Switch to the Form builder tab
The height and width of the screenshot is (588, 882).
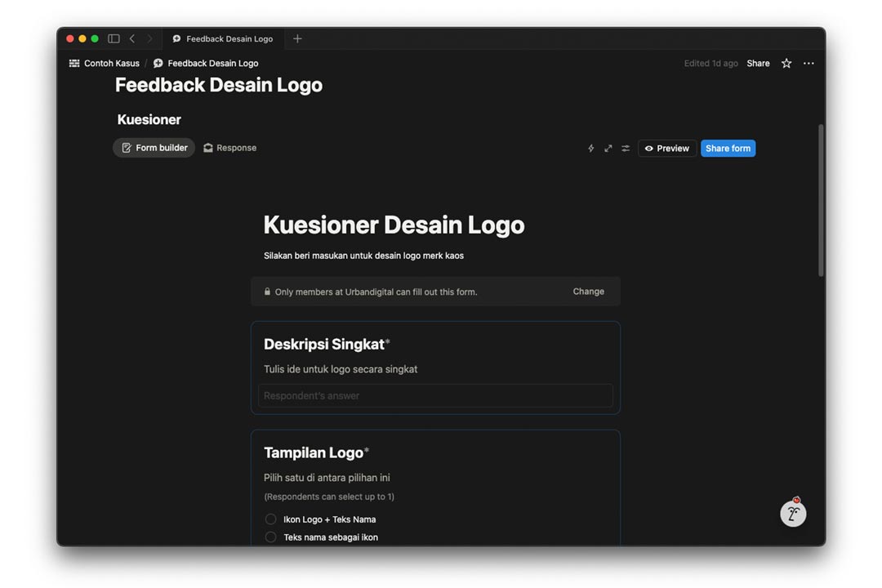coord(154,148)
